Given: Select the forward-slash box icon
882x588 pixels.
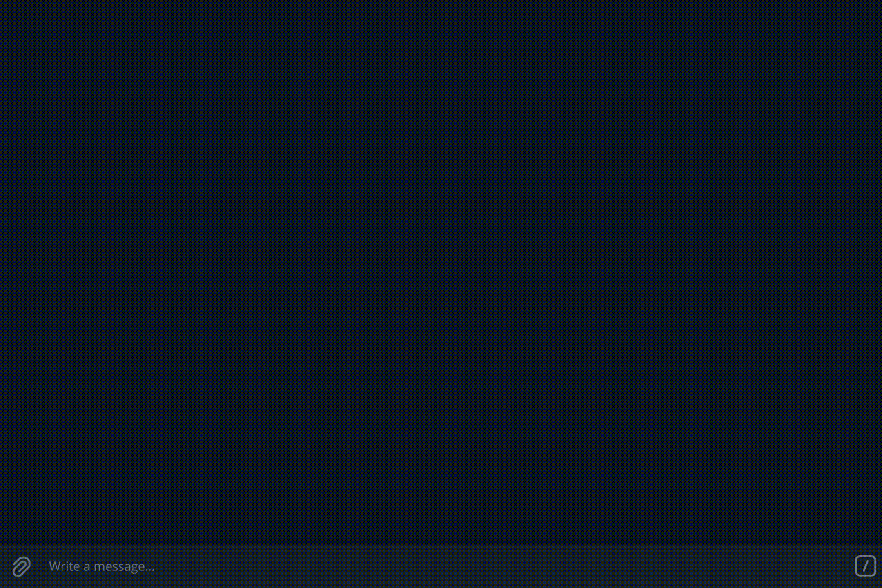Looking at the screenshot, I should (x=865, y=566).
